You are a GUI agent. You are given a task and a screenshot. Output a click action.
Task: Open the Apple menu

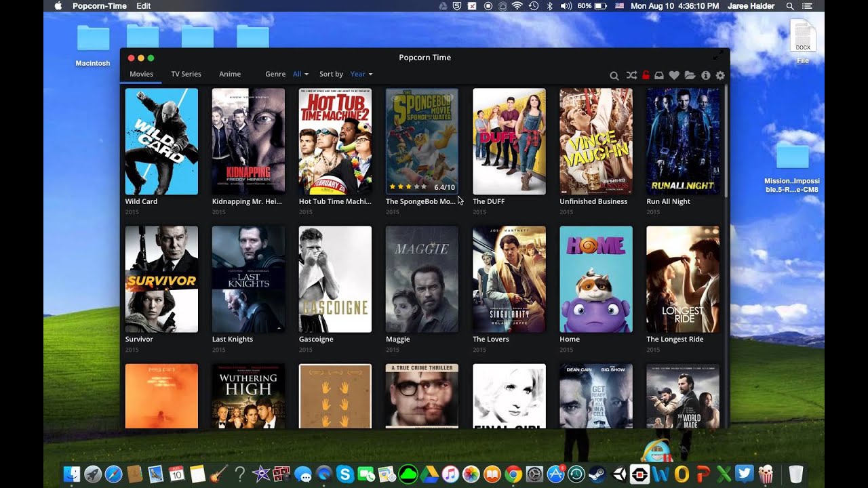(58, 6)
